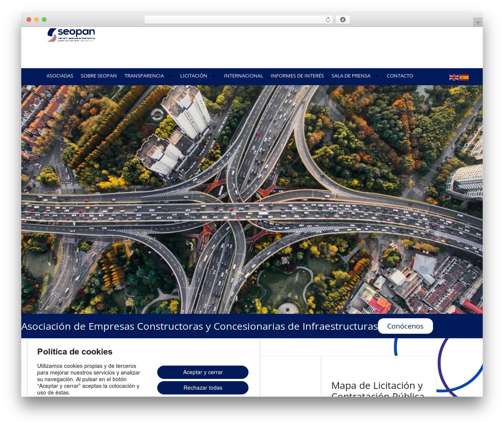Viewport: 504px width, 427px height.
Task: Expand the Licitación dropdown arrow
Action: [x=213, y=76]
